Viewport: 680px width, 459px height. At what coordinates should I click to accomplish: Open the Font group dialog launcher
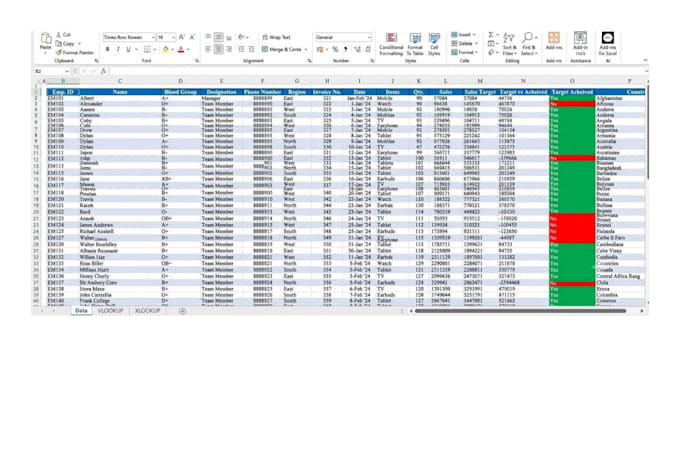(196, 61)
